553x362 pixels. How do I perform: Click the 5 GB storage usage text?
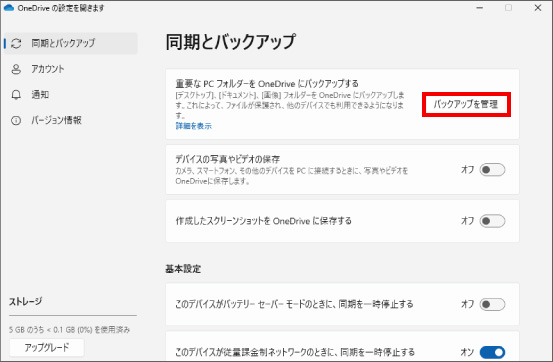tap(69, 330)
